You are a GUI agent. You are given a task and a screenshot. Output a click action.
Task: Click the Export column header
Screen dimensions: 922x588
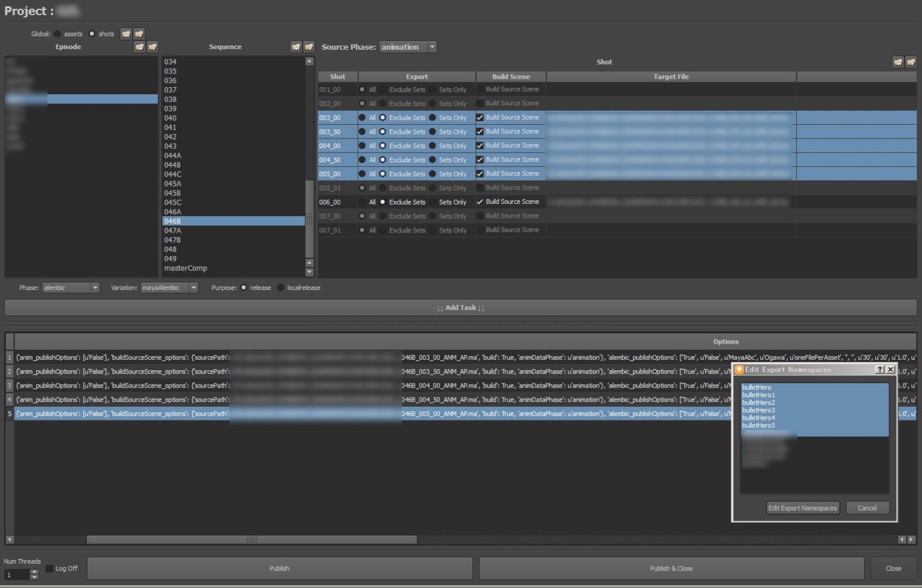[x=417, y=76]
